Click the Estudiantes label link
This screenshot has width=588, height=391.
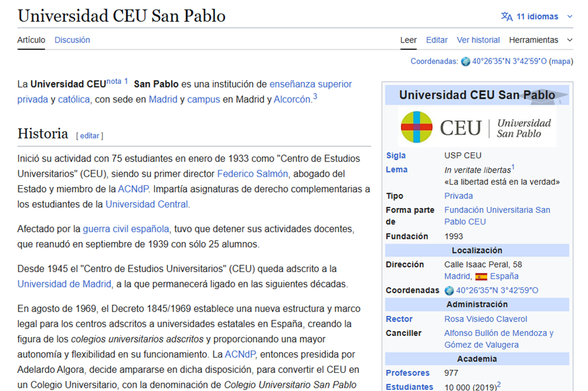[410, 387]
